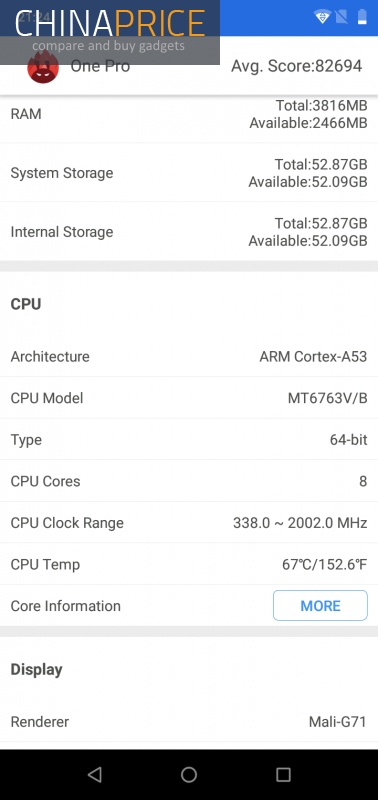This screenshot has width=378, height=800.
Task: Tap the CPU section header
Action: [x=26, y=304]
